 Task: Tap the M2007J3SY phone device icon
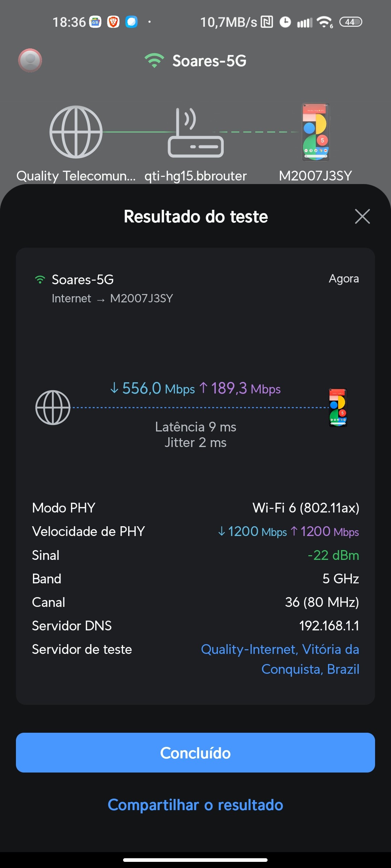click(316, 132)
